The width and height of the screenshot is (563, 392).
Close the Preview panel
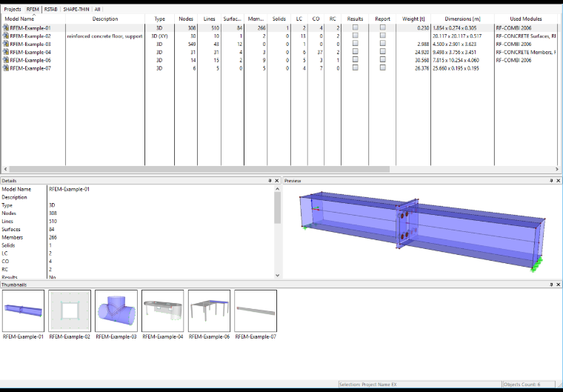(x=559, y=181)
